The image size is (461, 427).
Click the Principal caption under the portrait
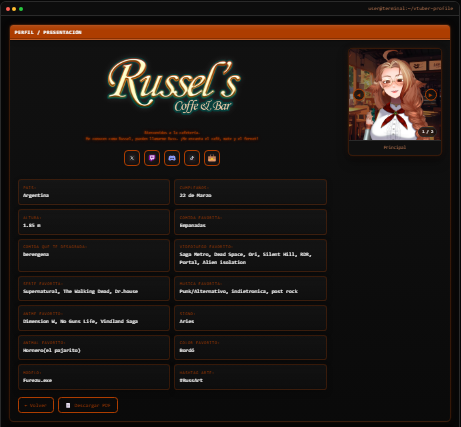395,147
